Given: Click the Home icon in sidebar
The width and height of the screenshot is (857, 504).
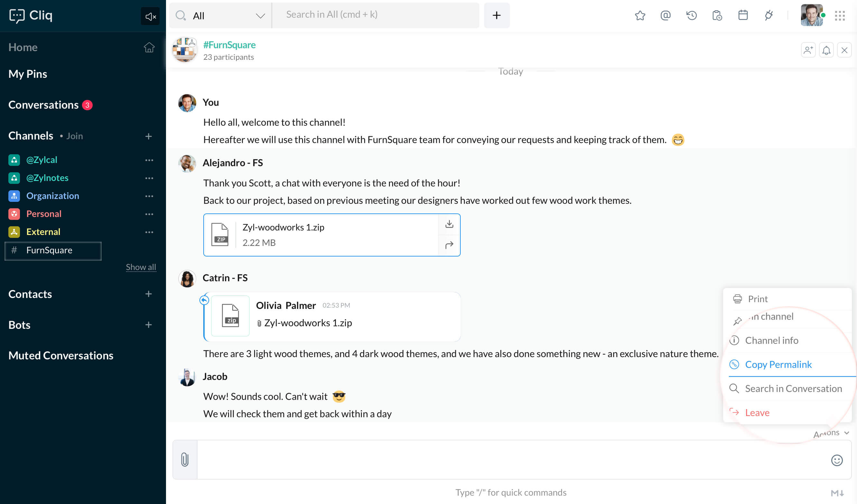Looking at the screenshot, I should (x=149, y=47).
